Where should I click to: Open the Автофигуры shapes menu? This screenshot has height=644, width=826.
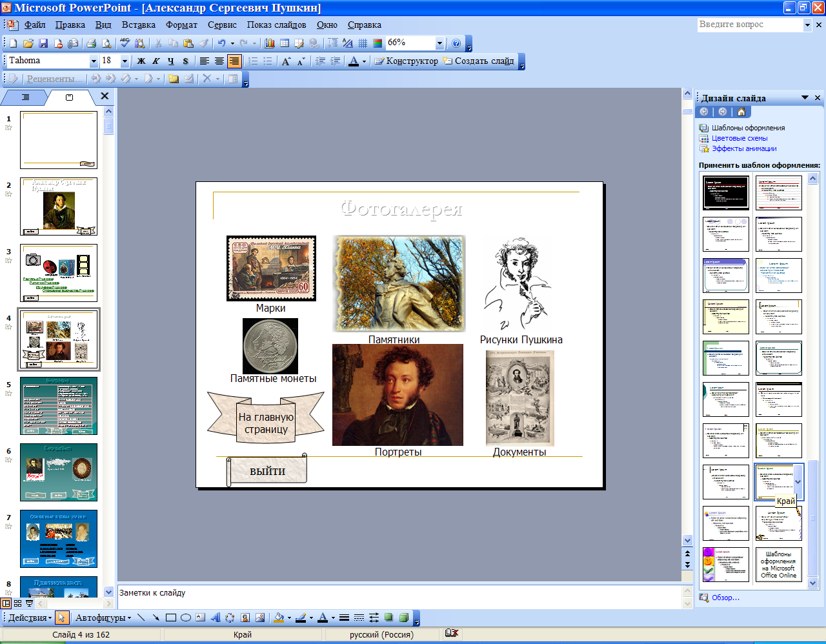click(x=103, y=618)
